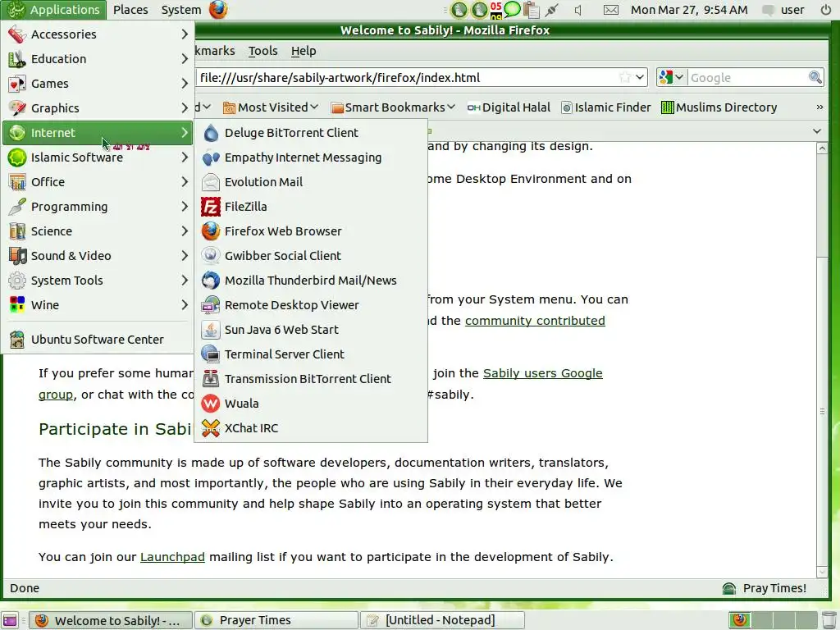Open Terminal Server Client
The width and height of the screenshot is (840, 630).
[x=311, y=354]
